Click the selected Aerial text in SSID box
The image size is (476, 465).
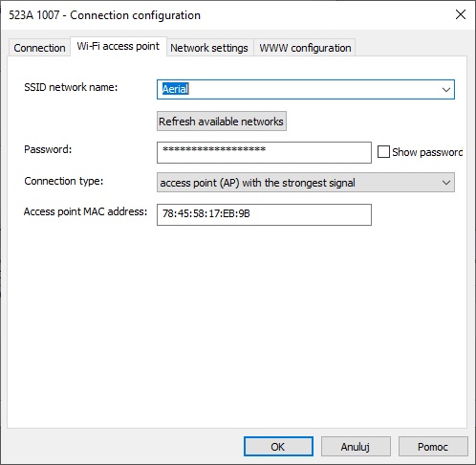[176, 89]
